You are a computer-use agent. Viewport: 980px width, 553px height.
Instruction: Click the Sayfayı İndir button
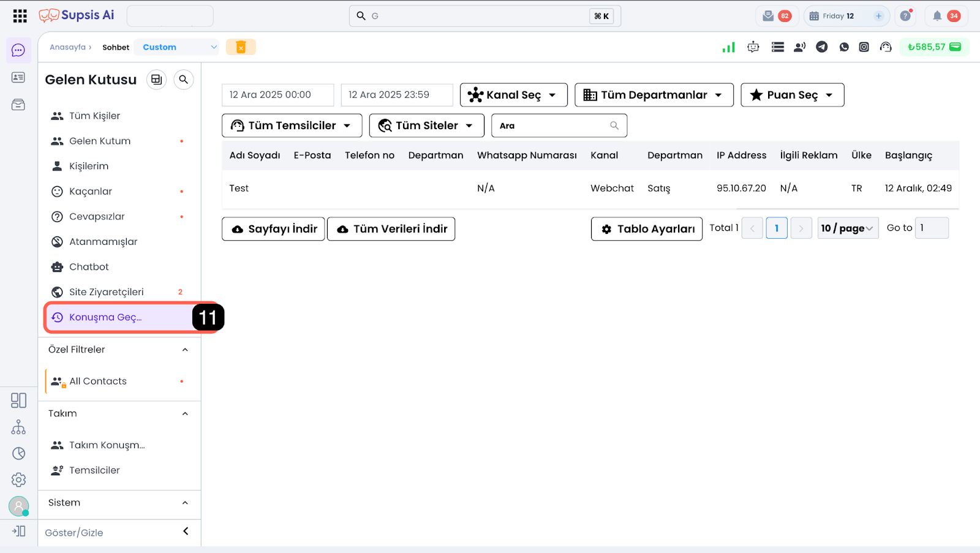click(273, 229)
